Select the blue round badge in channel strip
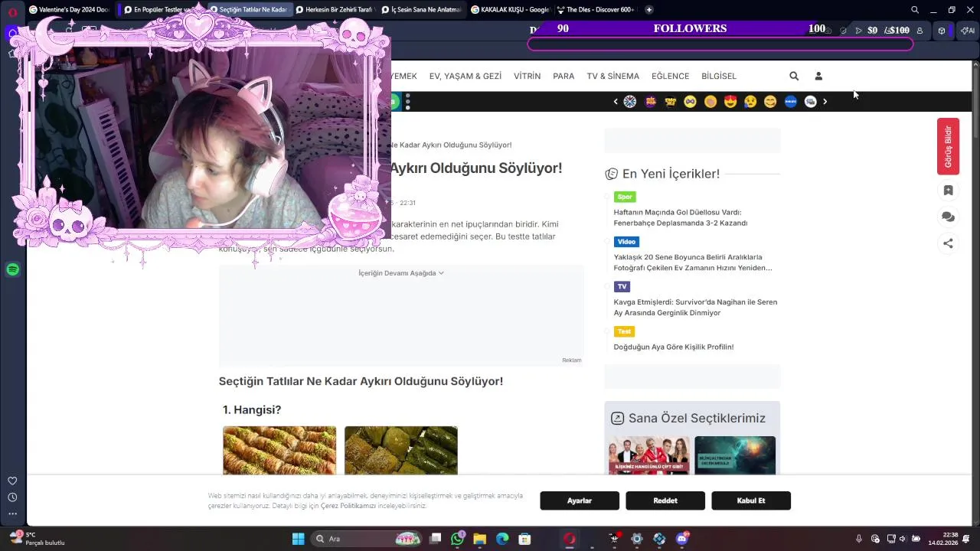 [x=791, y=101]
